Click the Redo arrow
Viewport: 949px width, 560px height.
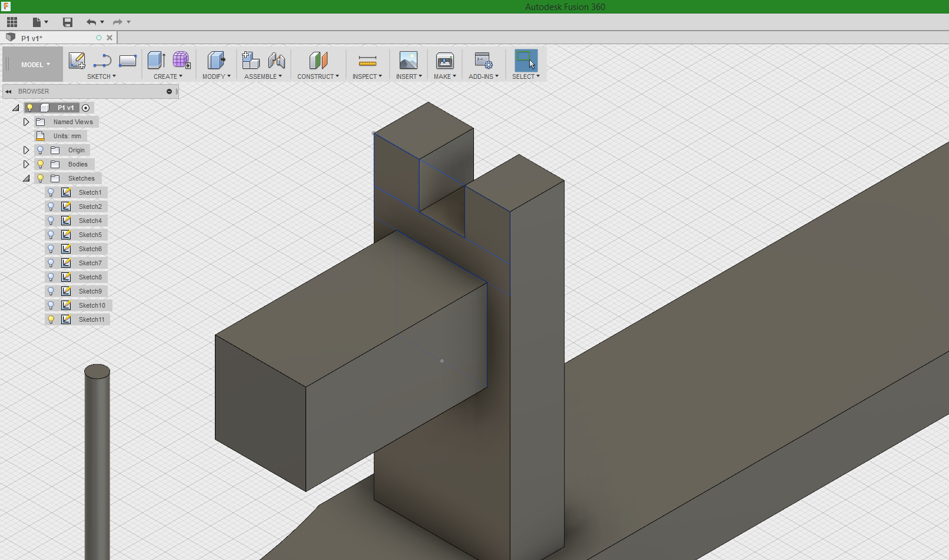click(x=118, y=22)
